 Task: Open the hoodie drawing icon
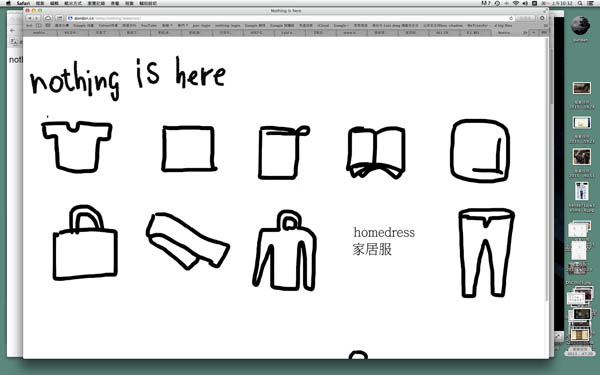[284, 250]
